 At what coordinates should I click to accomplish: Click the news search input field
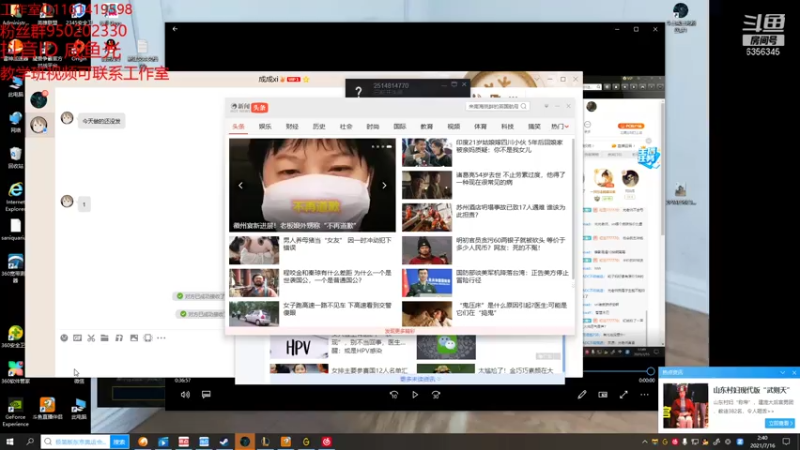[x=493, y=106]
